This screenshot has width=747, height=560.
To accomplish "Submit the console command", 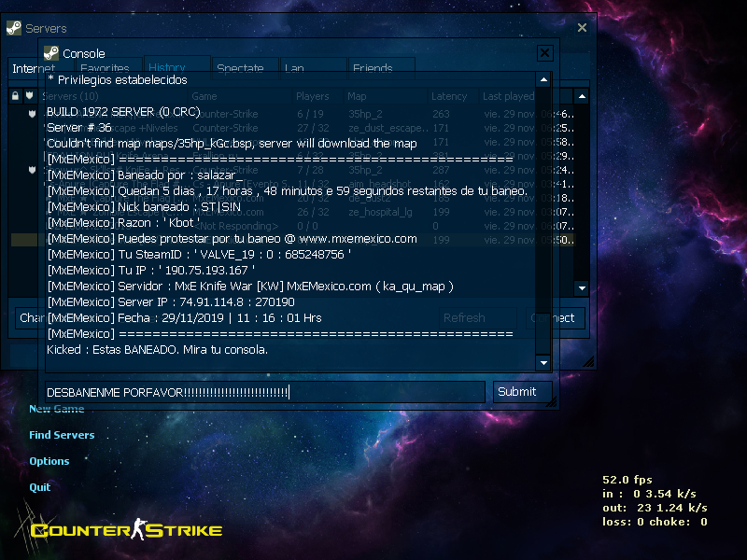I will click(x=522, y=392).
